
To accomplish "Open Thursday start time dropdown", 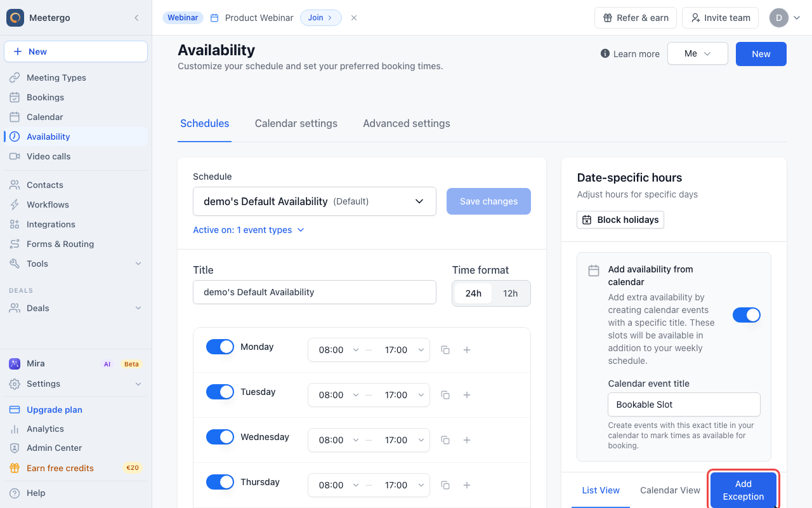I will pyautogui.click(x=339, y=485).
